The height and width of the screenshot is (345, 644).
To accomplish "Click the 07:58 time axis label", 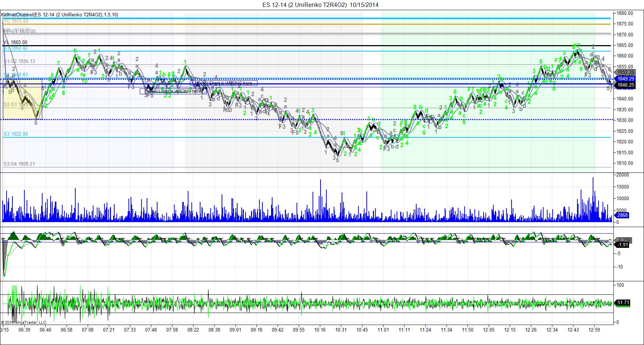I will 172,330.
